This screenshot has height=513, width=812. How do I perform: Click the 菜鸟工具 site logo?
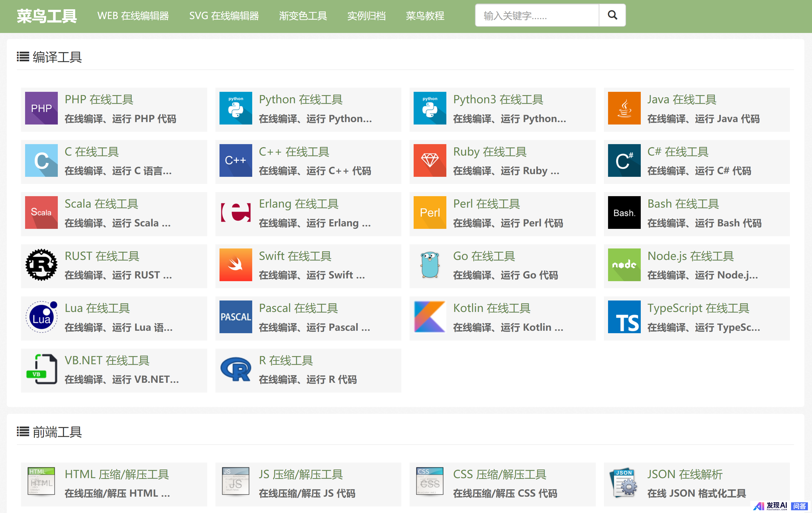click(x=47, y=16)
